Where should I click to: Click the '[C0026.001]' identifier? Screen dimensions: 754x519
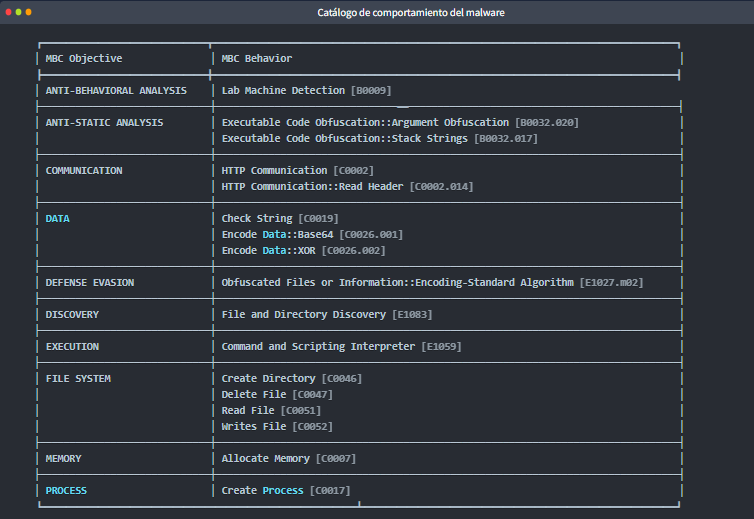tap(371, 235)
